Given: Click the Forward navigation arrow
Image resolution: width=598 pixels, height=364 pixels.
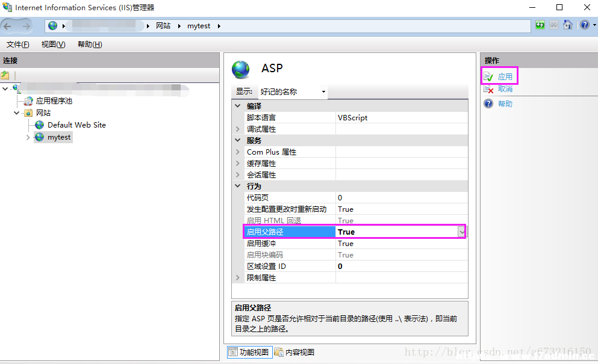Looking at the screenshot, I should [x=26, y=26].
